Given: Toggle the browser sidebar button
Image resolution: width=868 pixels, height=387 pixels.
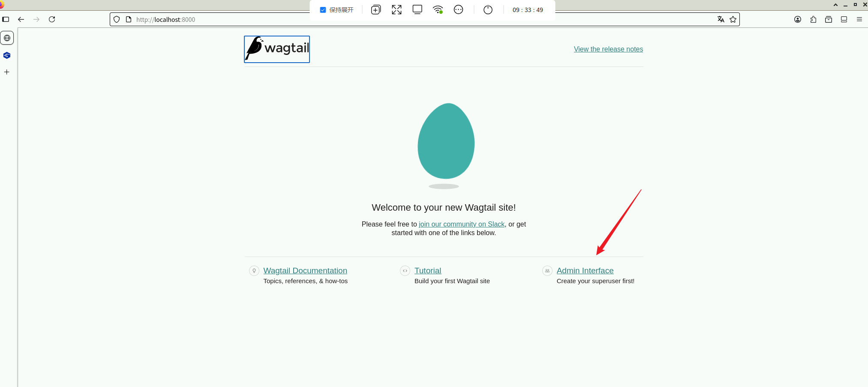Looking at the screenshot, I should pos(6,19).
